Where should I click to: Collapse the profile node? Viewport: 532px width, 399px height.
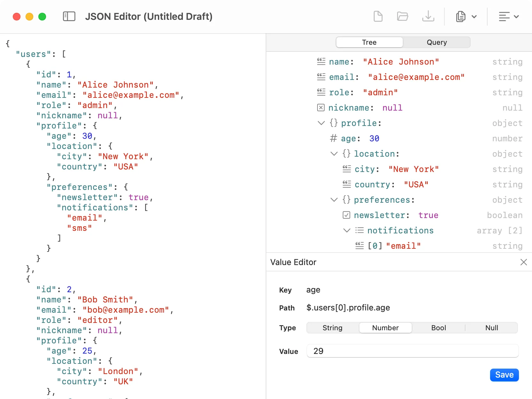click(321, 123)
